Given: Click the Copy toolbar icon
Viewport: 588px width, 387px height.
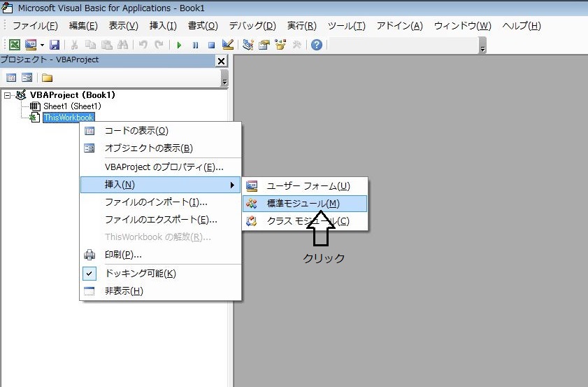Looking at the screenshot, I should pos(90,45).
